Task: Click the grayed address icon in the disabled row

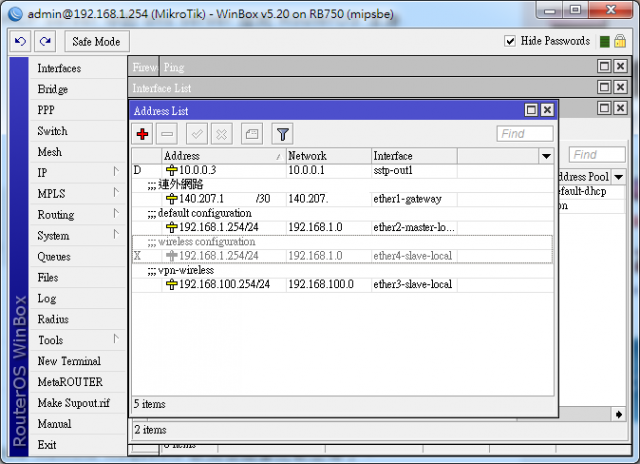Action: click(x=171, y=255)
